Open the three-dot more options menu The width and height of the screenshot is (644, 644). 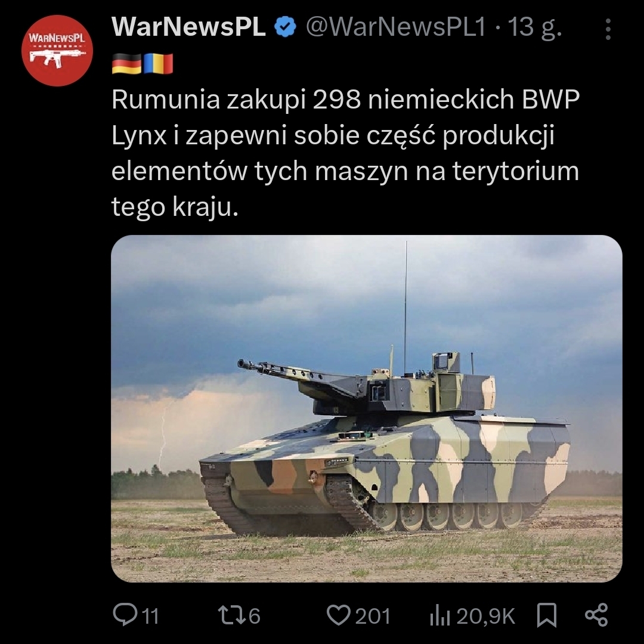click(608, 29)
